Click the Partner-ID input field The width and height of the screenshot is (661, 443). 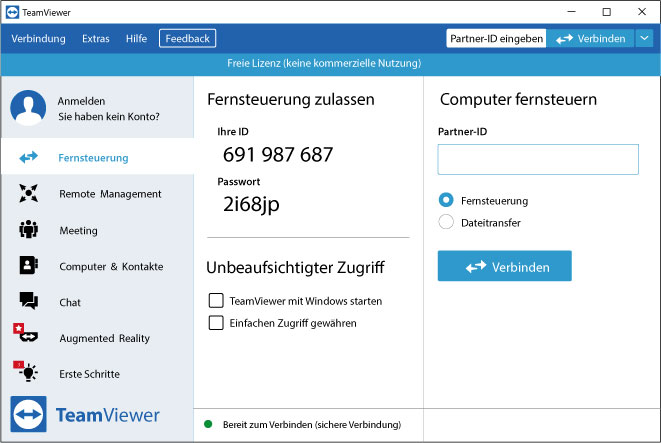pyautogui.click(x=538, y=159)
